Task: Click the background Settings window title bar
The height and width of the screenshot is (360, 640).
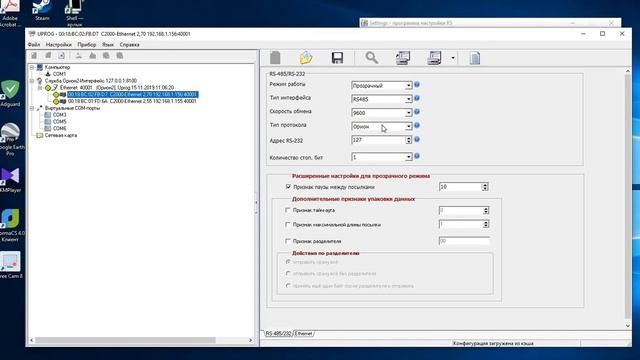Action: (490, 23)
